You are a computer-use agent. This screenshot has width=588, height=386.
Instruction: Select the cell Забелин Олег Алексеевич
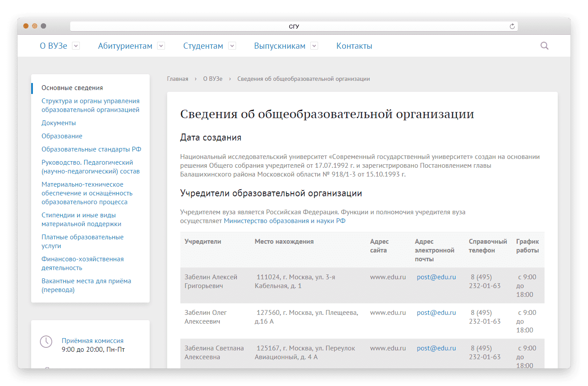tap(206, 317)
